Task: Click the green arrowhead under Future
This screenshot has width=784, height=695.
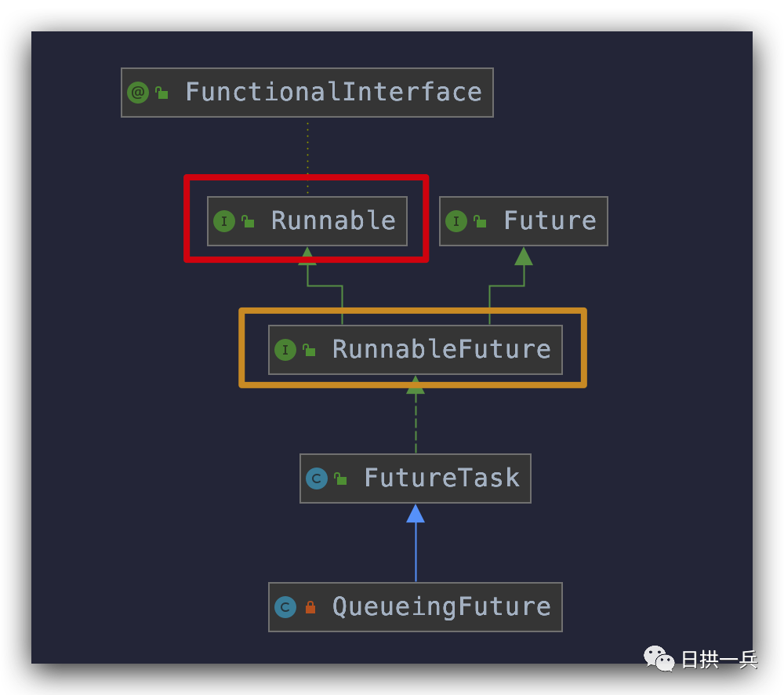Action: [x=524, y=257]
